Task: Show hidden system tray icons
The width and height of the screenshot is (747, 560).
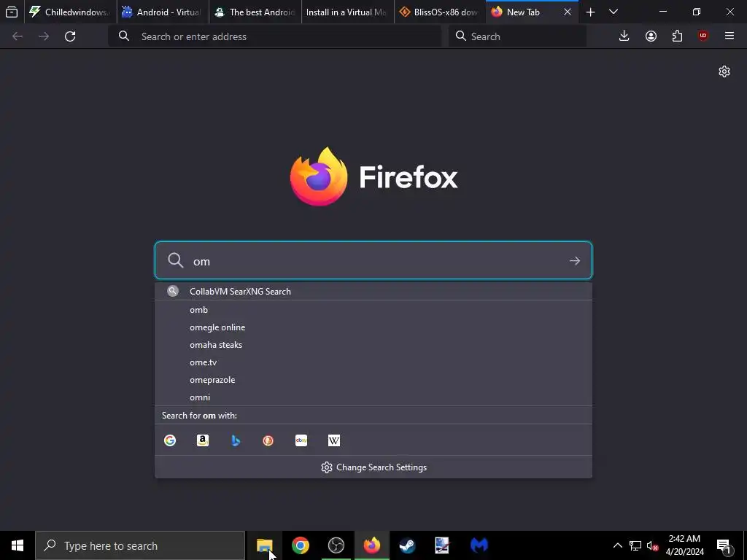Action: coord(617,545)
